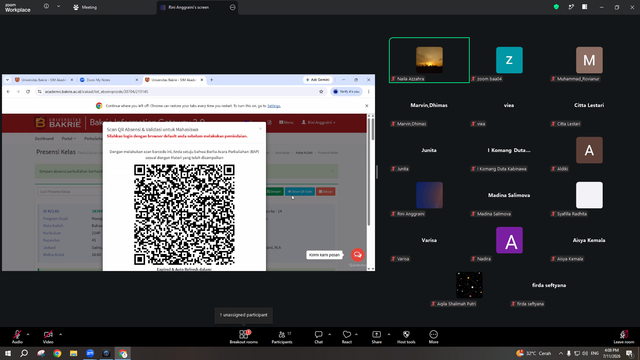Open Windows Start menu
Viewport: 640px width, 360px height.
pos(8,353)
